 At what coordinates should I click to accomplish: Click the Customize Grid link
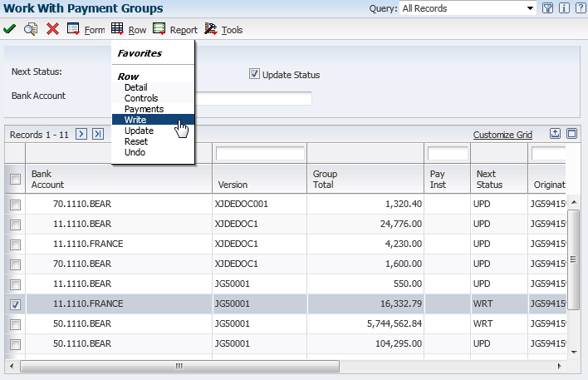pyautogui.click(x=502, y=135)
